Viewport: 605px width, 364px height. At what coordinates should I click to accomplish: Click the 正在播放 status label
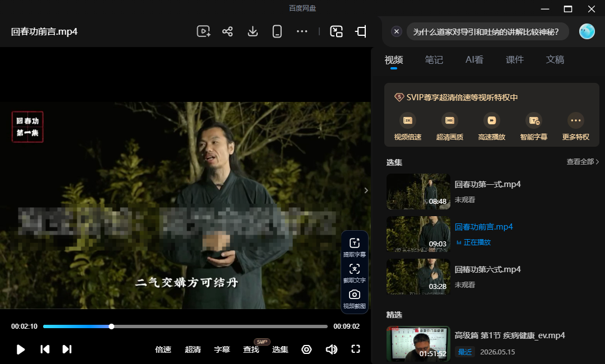tap(477, 242)
